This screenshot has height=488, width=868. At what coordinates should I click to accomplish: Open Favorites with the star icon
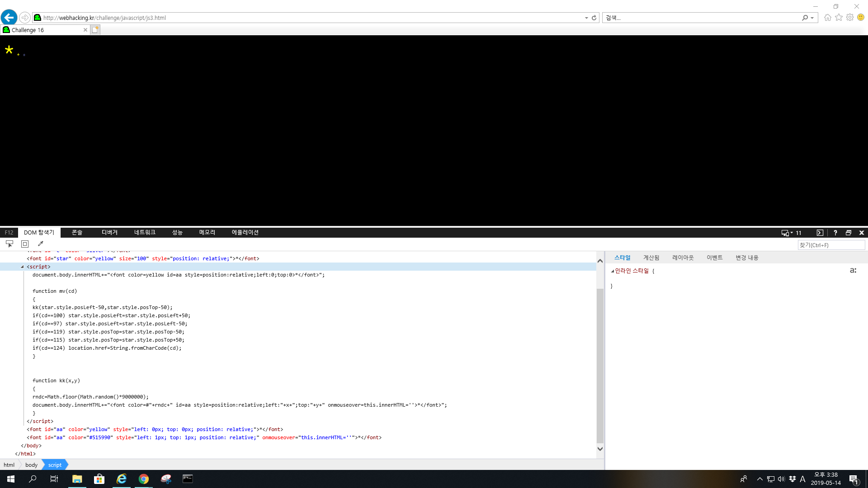(839, 17)
